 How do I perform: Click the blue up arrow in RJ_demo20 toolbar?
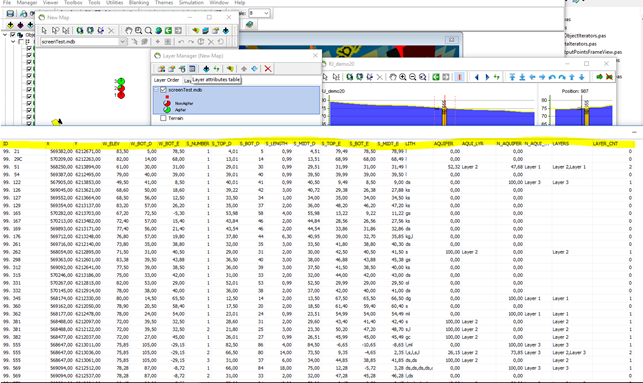pyautogui.click(x=572, y=77)
